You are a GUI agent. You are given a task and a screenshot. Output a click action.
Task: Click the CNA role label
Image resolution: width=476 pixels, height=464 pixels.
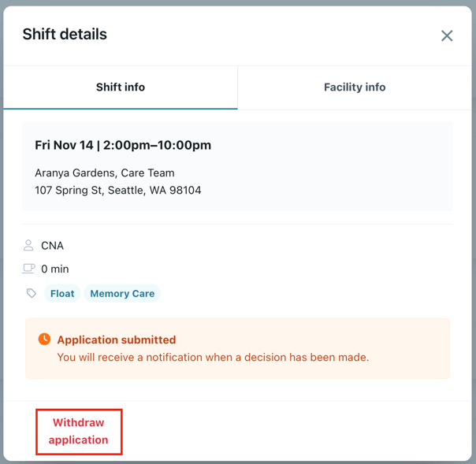pyautogui.click(x=52, y=246)
